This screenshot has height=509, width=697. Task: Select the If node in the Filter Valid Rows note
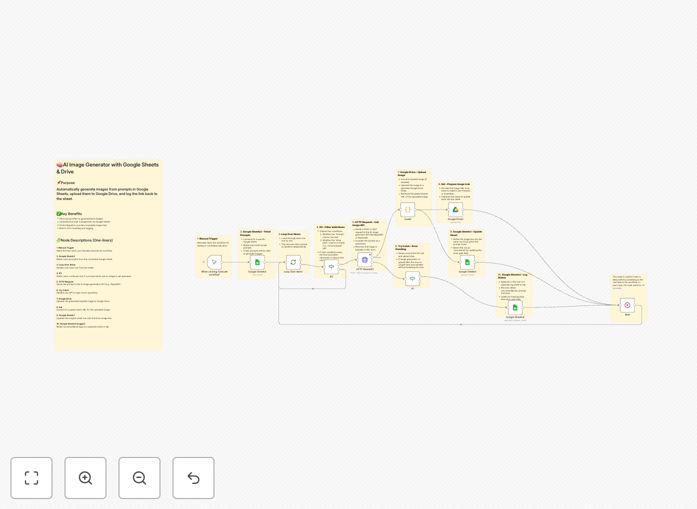tap(331, 267)
